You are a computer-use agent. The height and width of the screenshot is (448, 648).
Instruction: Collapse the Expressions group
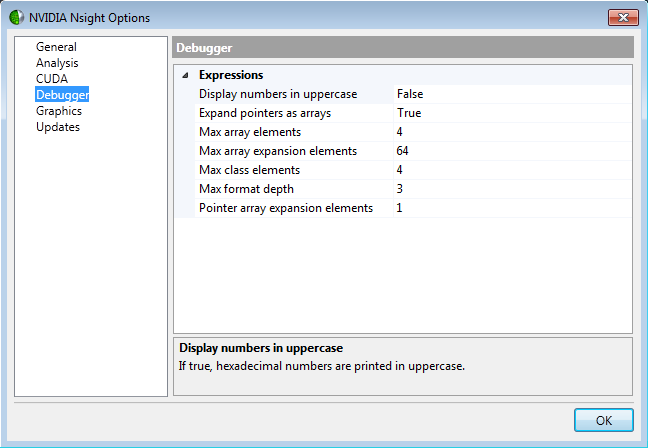(x=185, y=75)
